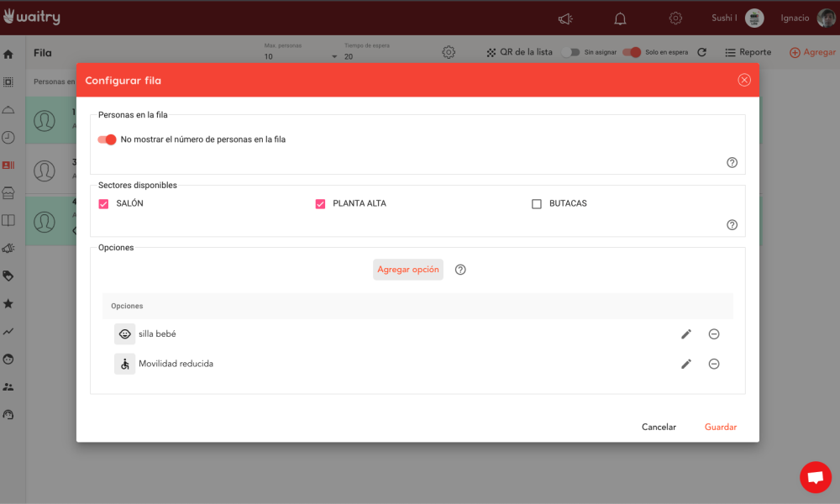Check the BUTACAS sector checkbox

[x=537, y=203]
